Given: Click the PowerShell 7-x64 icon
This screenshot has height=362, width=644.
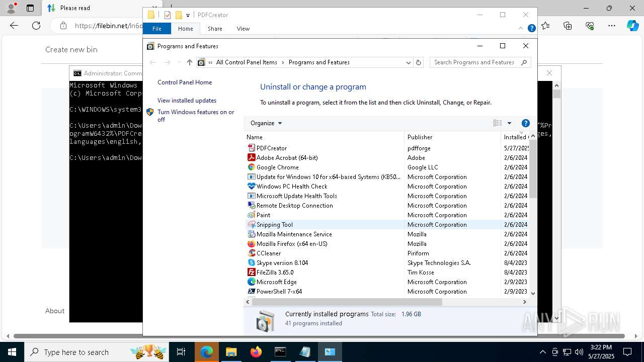Looking at the screenshot, I should point(252,291).
